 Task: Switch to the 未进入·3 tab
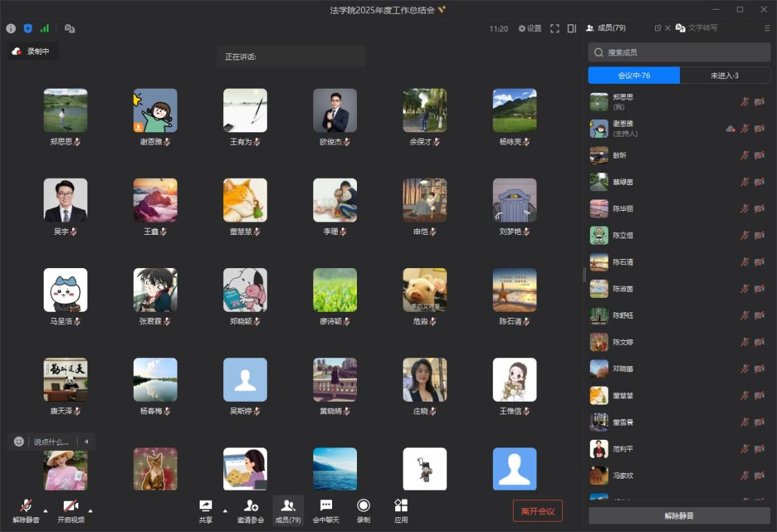(x=724, y=76)
